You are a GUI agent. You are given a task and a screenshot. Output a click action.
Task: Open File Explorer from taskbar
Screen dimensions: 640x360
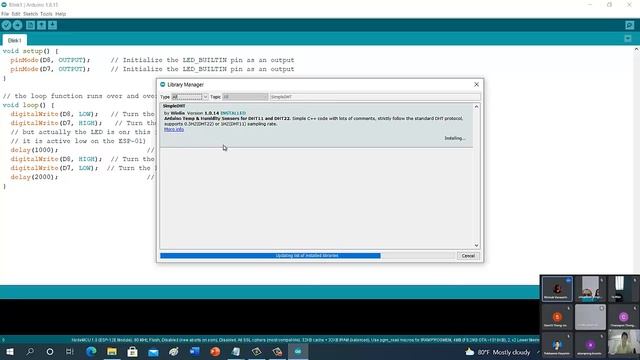pos(112,351)
